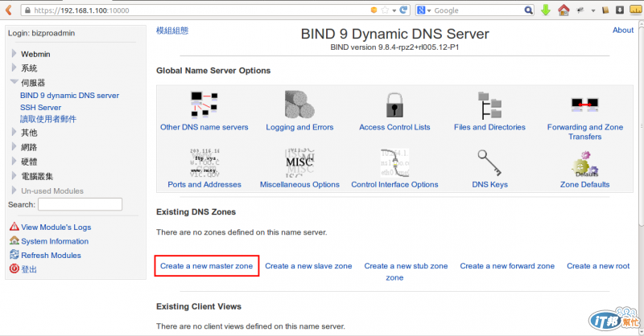
Task: Click the red warning icon beside View Module's Logs
Action: pos(14,227)
